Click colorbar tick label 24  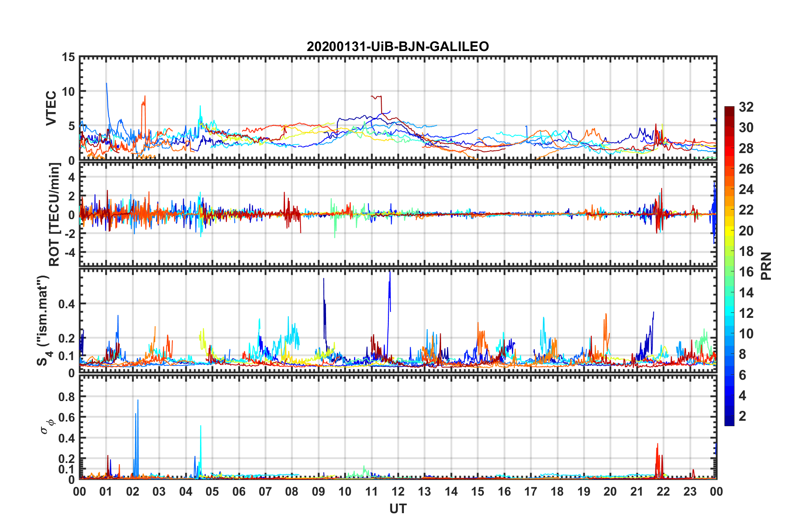[x=746, y=189]
